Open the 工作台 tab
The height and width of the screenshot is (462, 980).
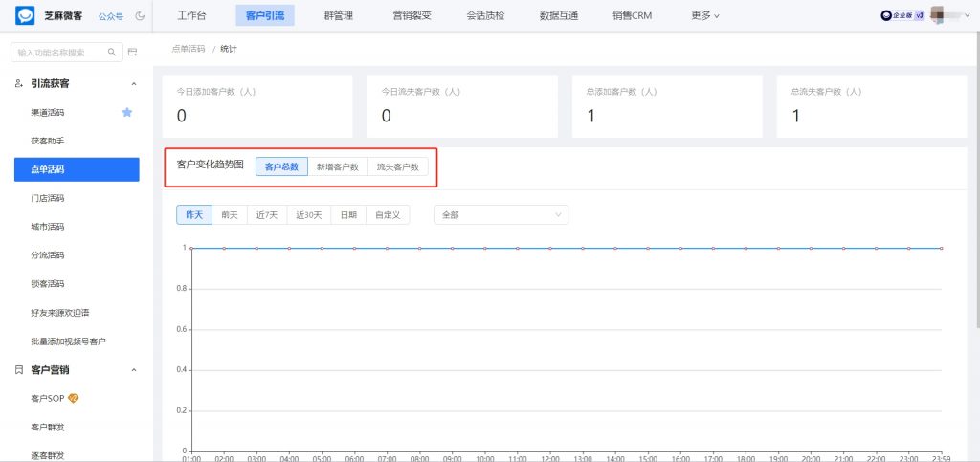[191, 15]
